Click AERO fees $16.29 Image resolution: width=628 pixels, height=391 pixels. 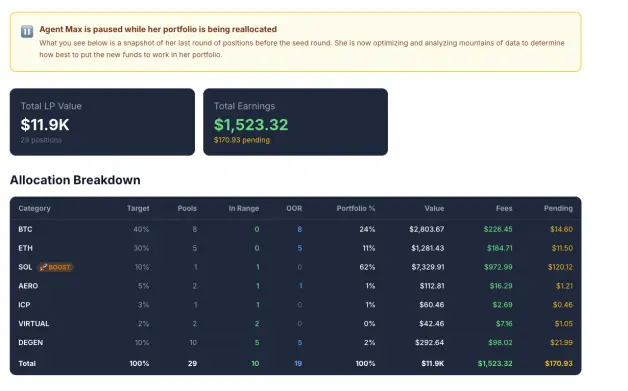[501, 286]
